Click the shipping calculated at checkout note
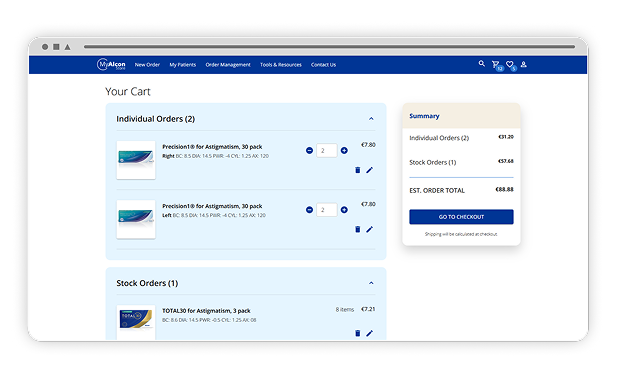The height and width of the screenshot is (375, 618). pos(461,234)
